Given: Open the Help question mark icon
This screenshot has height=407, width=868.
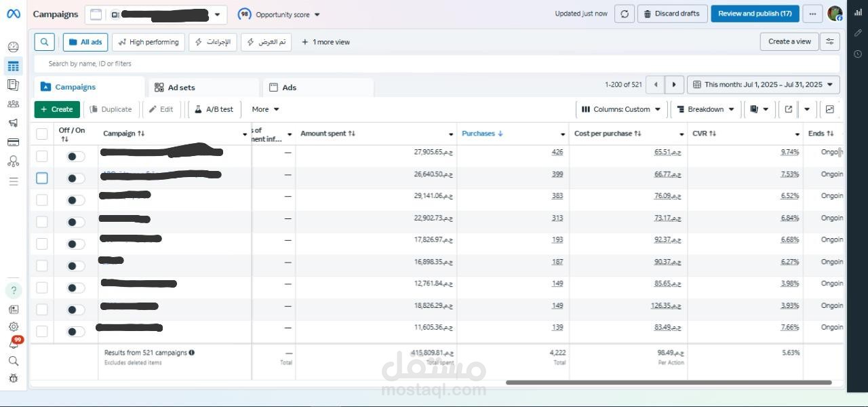Looking at the screenshot, I should click(14, 290).
